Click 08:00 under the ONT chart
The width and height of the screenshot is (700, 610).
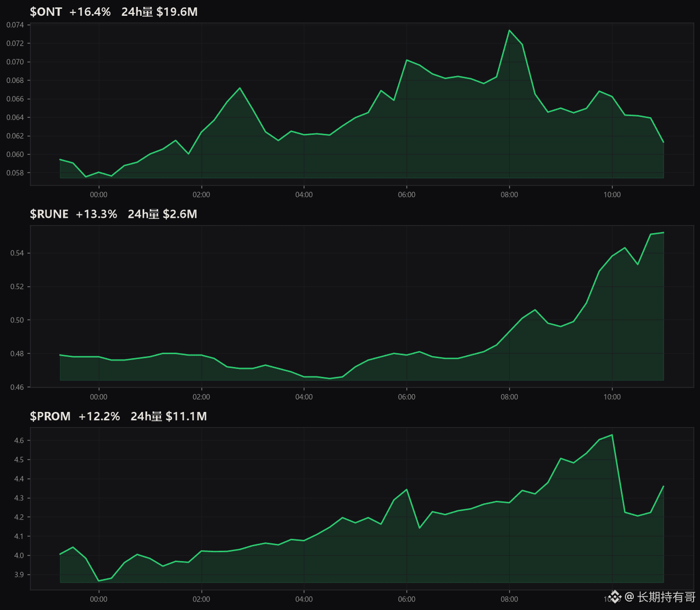(x=509, y=195)
